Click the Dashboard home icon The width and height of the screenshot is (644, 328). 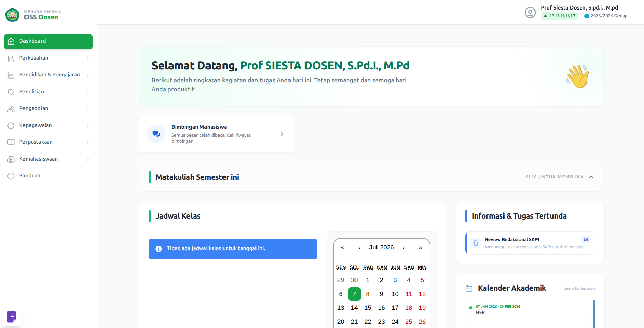click(x=11, y=41)
